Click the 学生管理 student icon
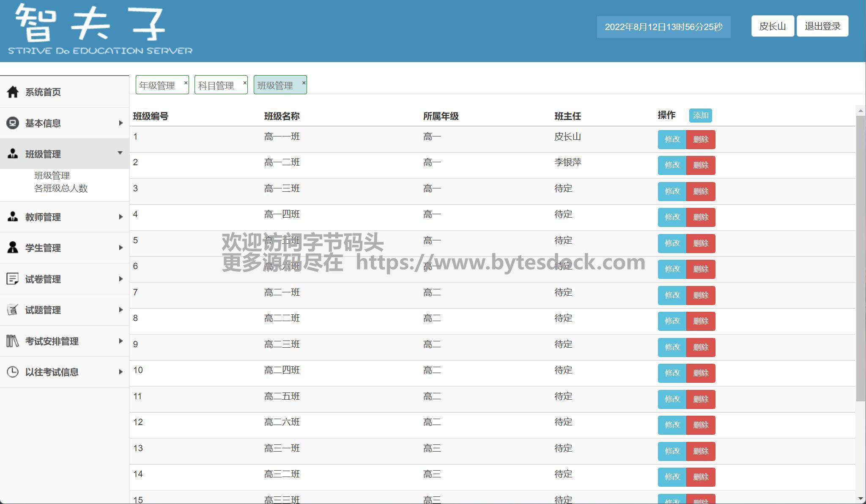 (x=13, y=248)
